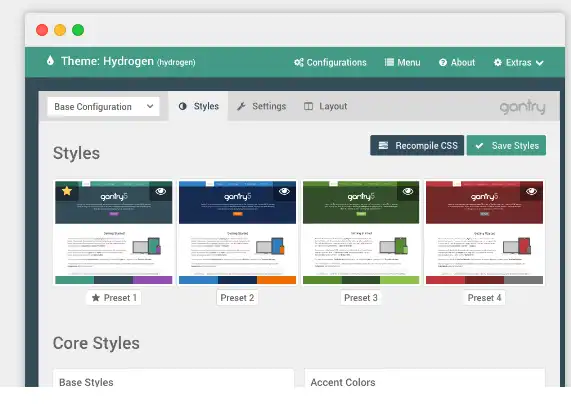Screen dimensions: 571x407
Task: Click the Extras cog icon
Action: click(x=497, y=63)
